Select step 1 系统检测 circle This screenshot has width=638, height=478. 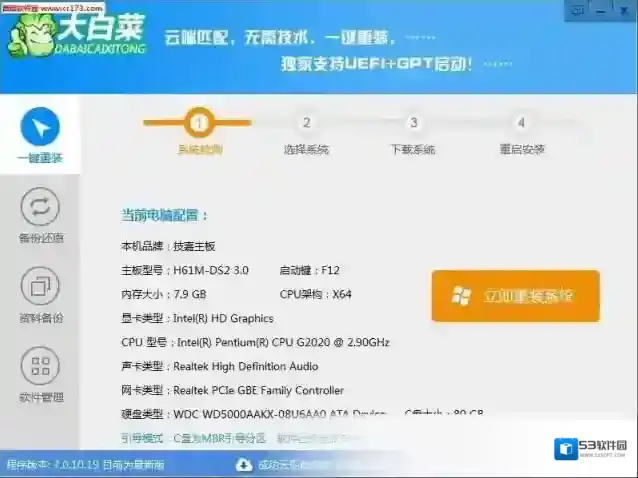(199, 123)
